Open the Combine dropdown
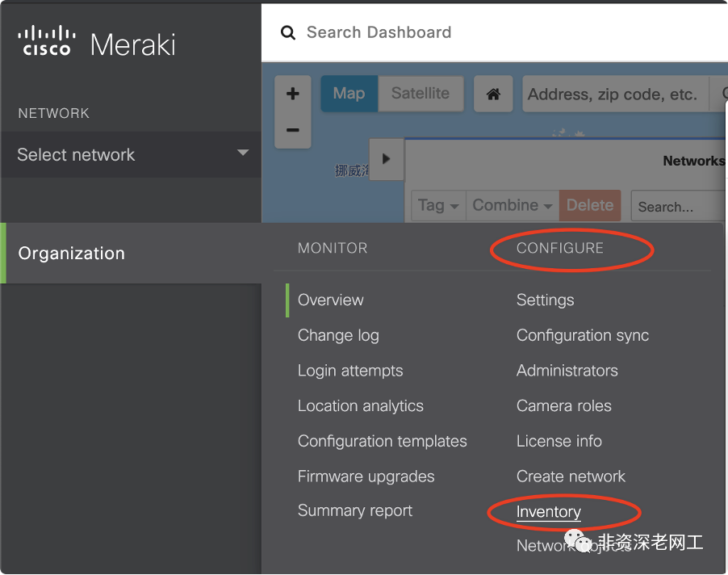 (x=513, y=205)
